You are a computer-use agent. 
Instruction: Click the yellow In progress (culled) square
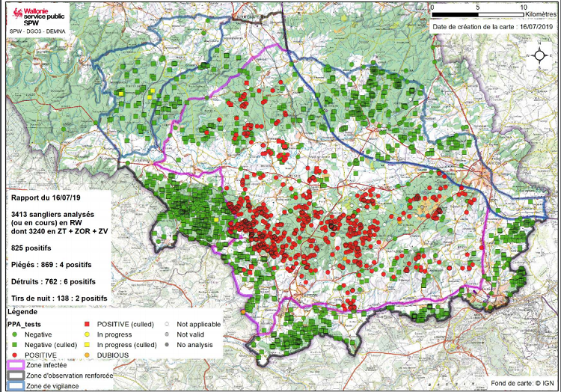tap(90, 345)
